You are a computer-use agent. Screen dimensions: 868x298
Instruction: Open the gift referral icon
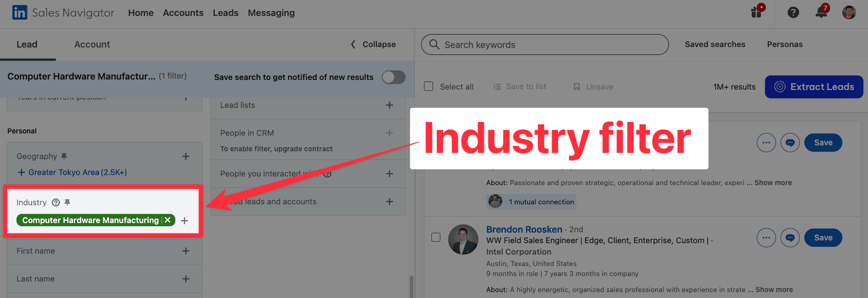[757, 12]
